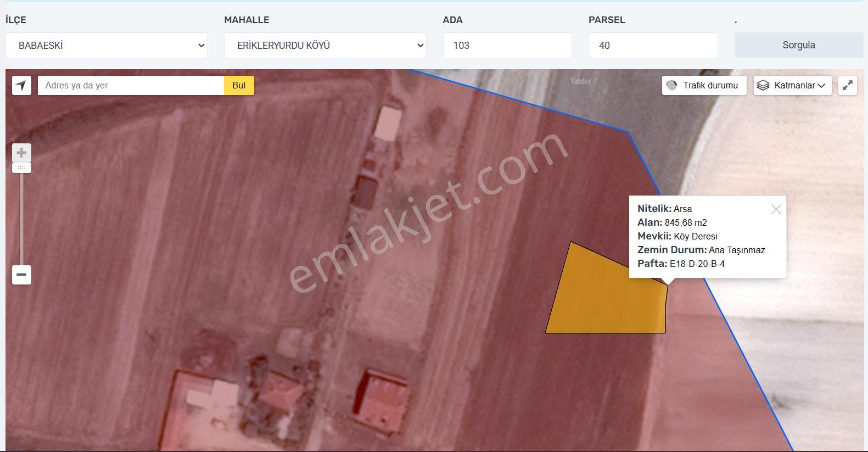Select 'Zemin Durum: Ana Taşınmaz' text

click(701, 250)
